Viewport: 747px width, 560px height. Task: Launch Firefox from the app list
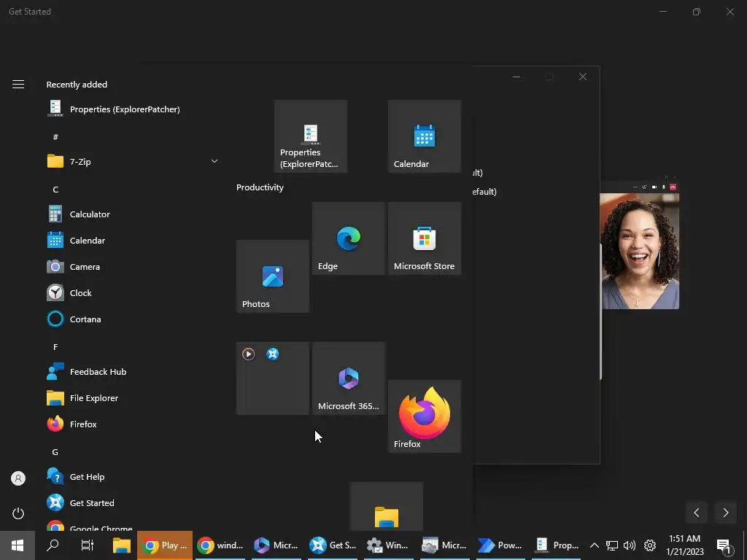(132, 424)
